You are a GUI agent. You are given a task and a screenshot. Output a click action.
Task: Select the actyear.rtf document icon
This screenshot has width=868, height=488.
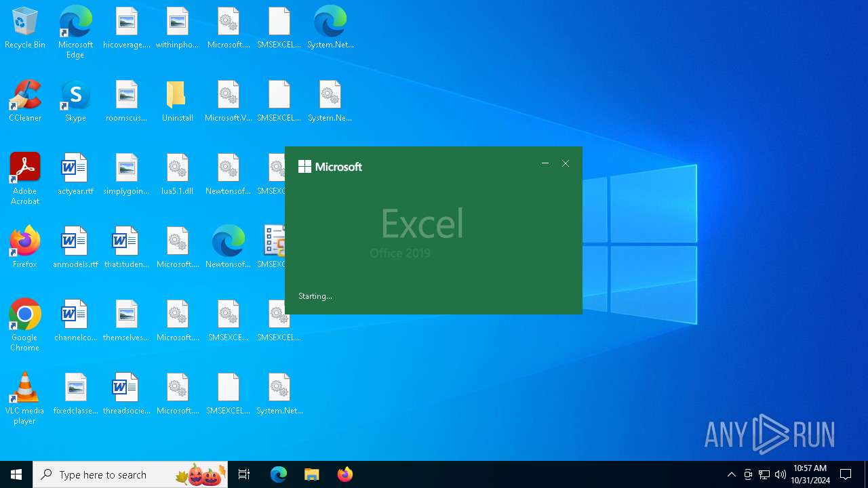[x=75, y=175]
